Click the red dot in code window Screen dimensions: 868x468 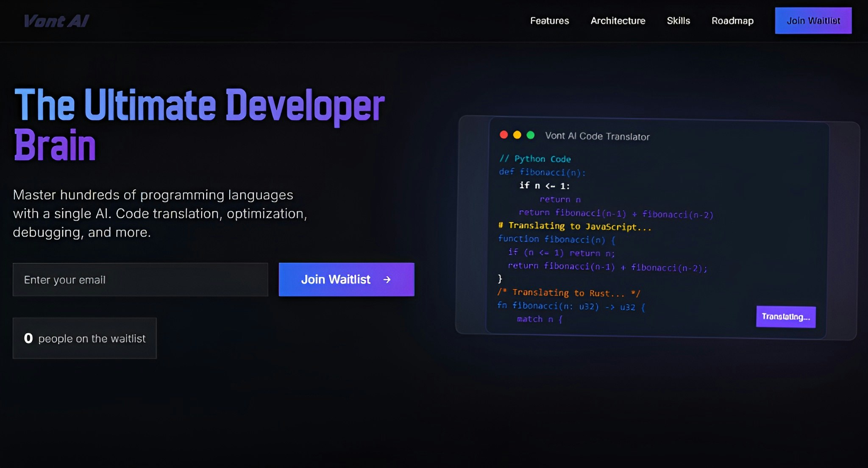click(x=504, y=135)
